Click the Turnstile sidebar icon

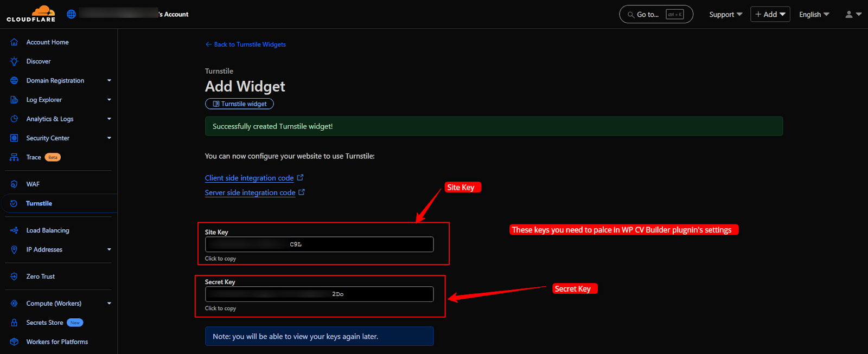coord(14,203)
